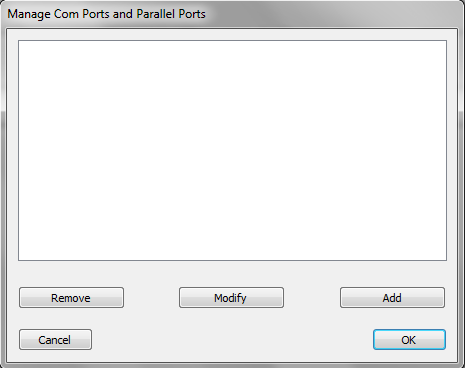The width and height of the screenshot is (465, 368).
Task: Modify the selected port settings
Action: (x=231, y=297)
